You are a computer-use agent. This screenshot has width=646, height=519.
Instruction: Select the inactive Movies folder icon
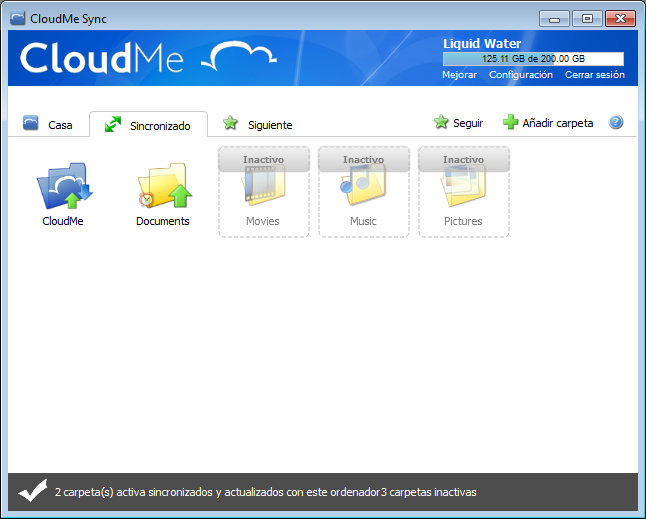264,186
